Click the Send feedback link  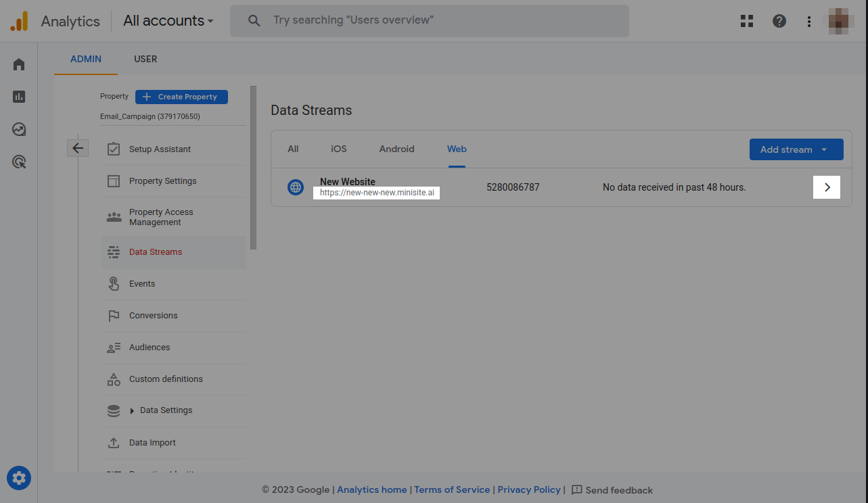coord(619,490)
